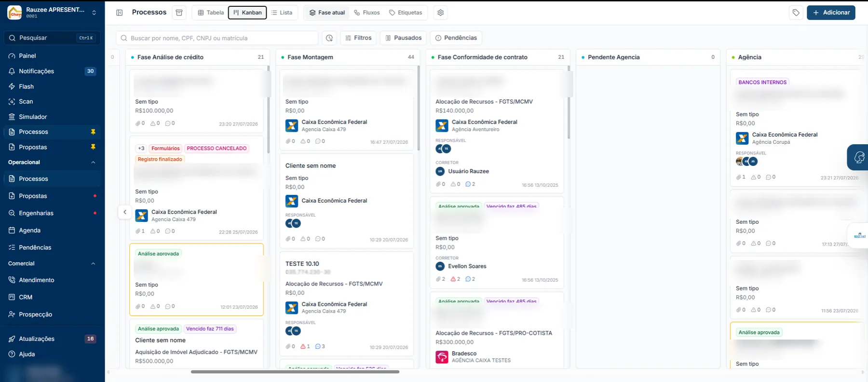Click the Pendente Agencia column header
The width and height of the screenshot is (868, 382).
coord(648,57)
